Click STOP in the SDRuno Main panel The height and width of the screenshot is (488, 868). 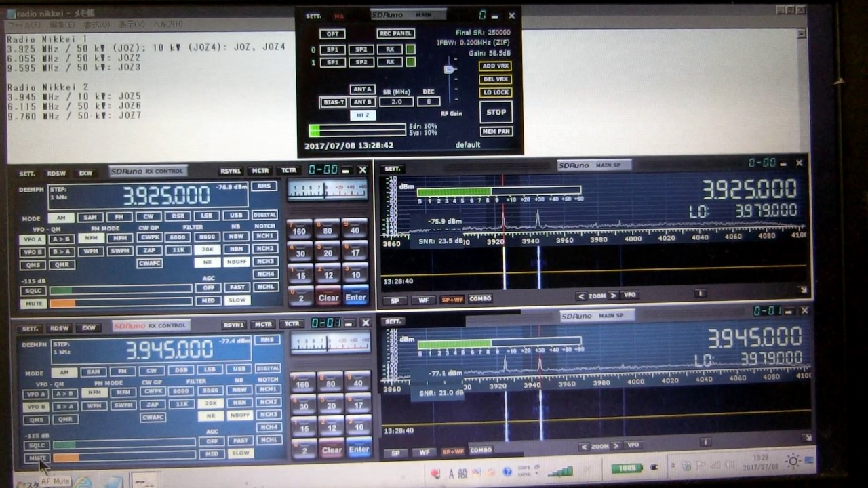[496, 112]
